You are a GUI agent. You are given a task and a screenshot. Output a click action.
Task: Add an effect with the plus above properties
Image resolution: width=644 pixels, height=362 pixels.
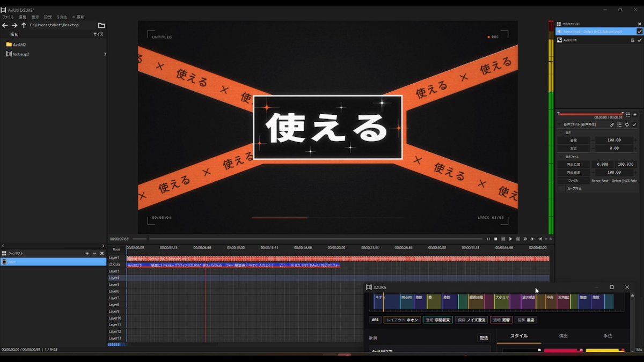point(635,114)
